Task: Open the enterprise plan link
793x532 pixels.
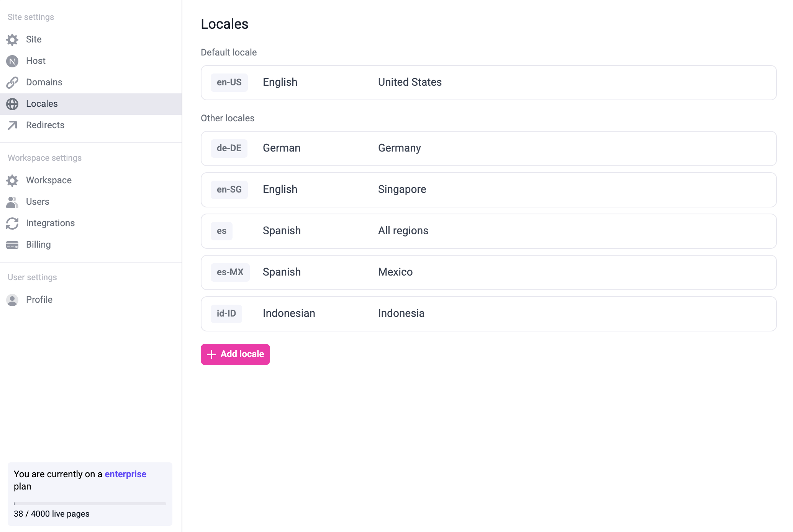Action: [125, 474]
